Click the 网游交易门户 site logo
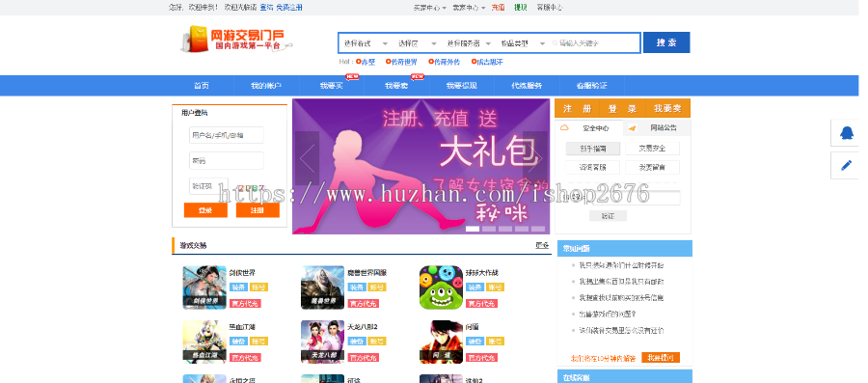 tap(235, 40)
